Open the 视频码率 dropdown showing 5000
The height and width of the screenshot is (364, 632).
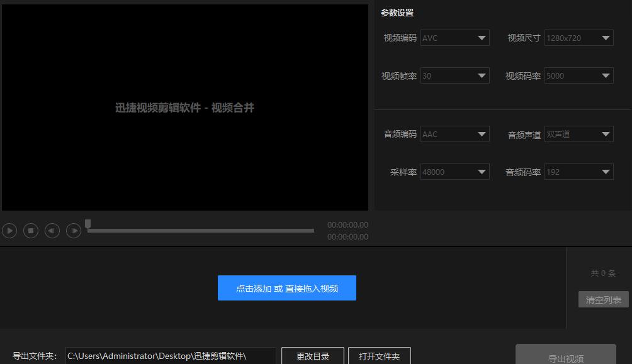[x=578, y=75]
